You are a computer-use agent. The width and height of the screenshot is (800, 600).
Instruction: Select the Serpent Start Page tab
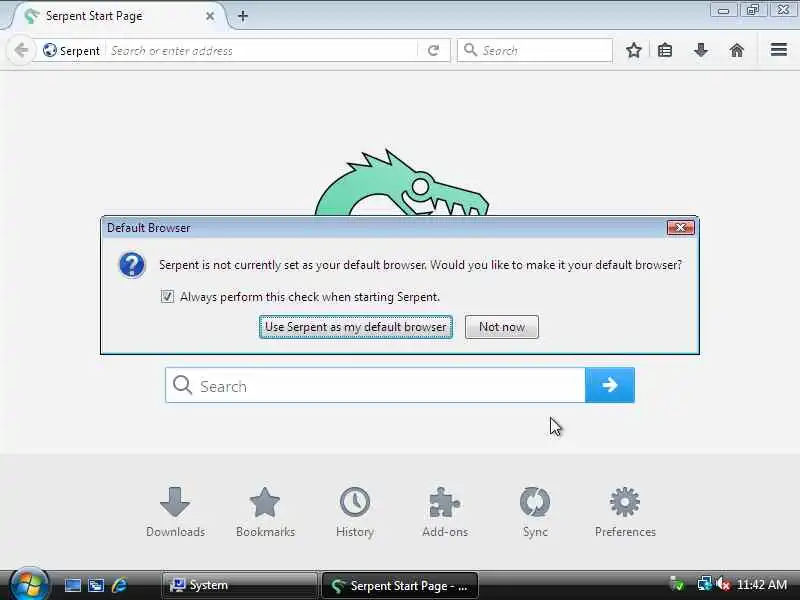click(x=118, y=16)
